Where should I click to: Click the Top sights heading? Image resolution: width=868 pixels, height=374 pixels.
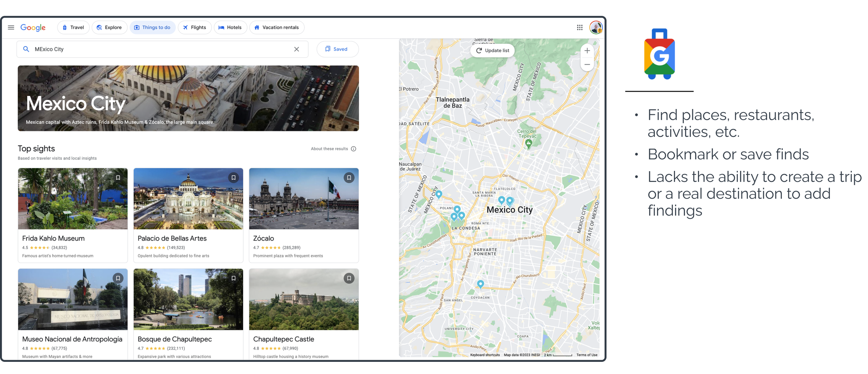pyautogui.click(x=36, y=149)
